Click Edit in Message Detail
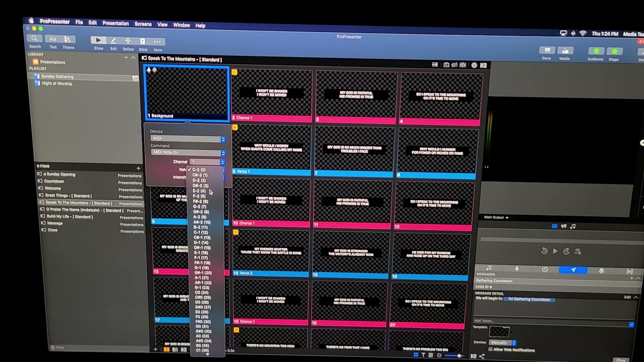The height and width of the screenshot is (362, 644). pyautogui.click(x=627, y=297)
